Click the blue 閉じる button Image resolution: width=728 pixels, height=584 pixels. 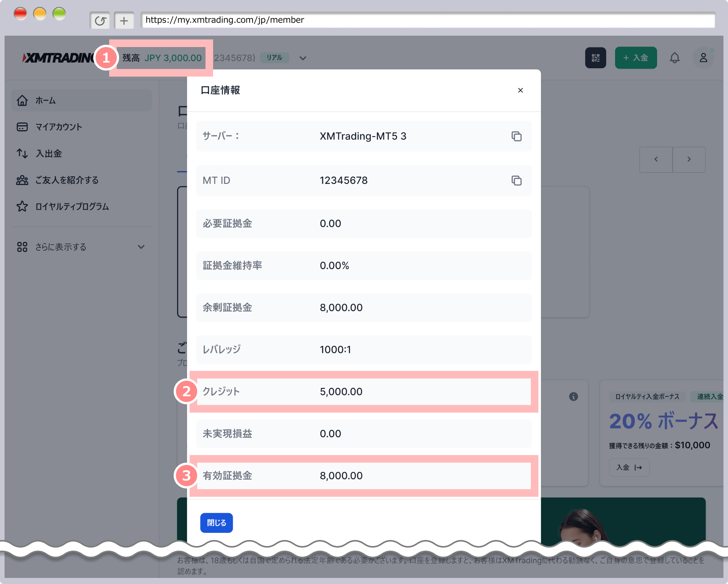point(217,523)
